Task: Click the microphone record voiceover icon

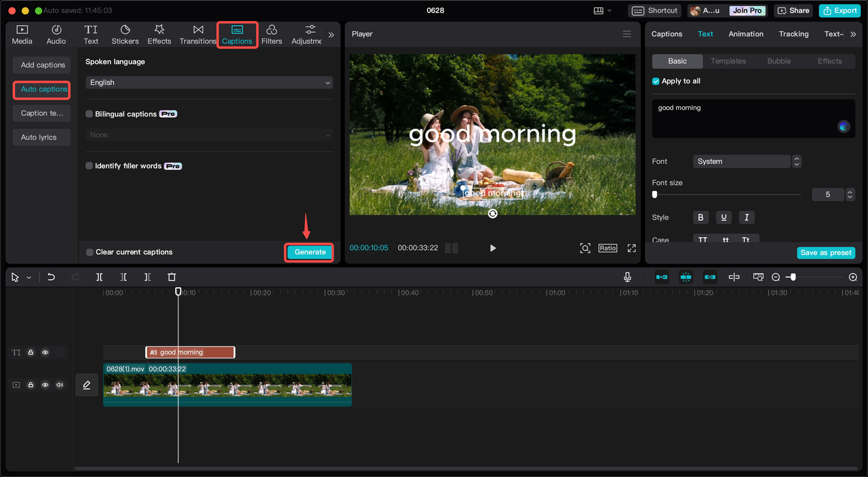Action: point(627,277)
